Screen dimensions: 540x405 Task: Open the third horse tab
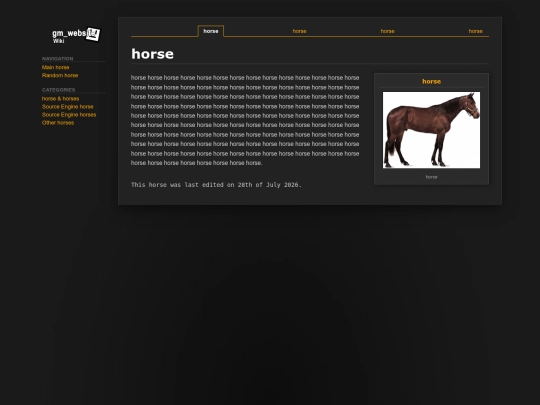(387, 31)
